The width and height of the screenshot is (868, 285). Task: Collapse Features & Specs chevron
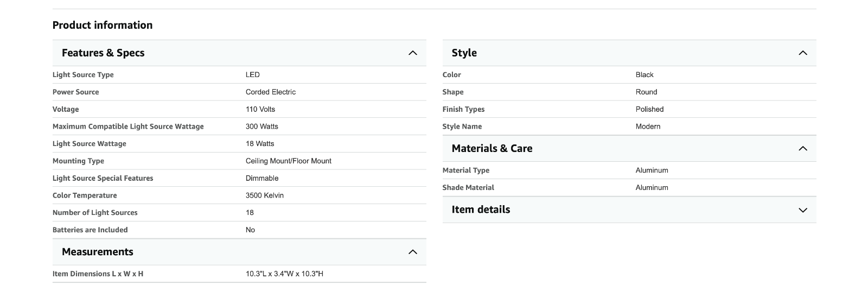[x=412, y=53]
